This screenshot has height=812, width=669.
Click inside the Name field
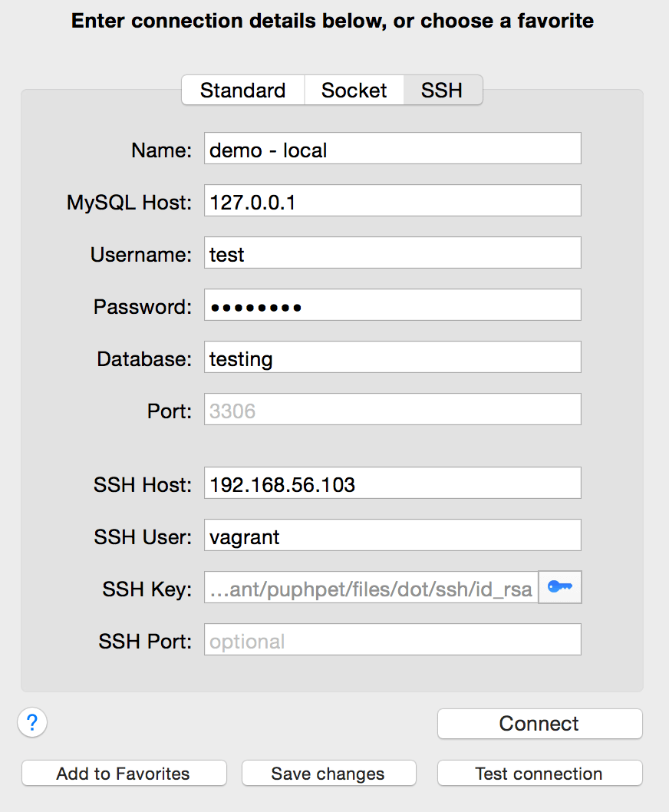pyautogui.click(x=392, y=148)
